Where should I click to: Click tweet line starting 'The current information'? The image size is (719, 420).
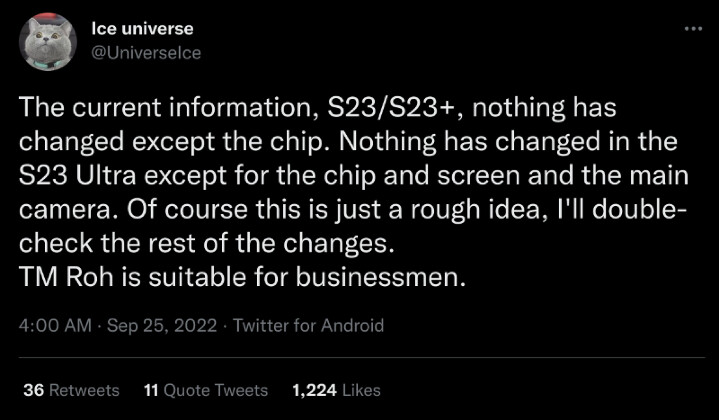(318, 108)
